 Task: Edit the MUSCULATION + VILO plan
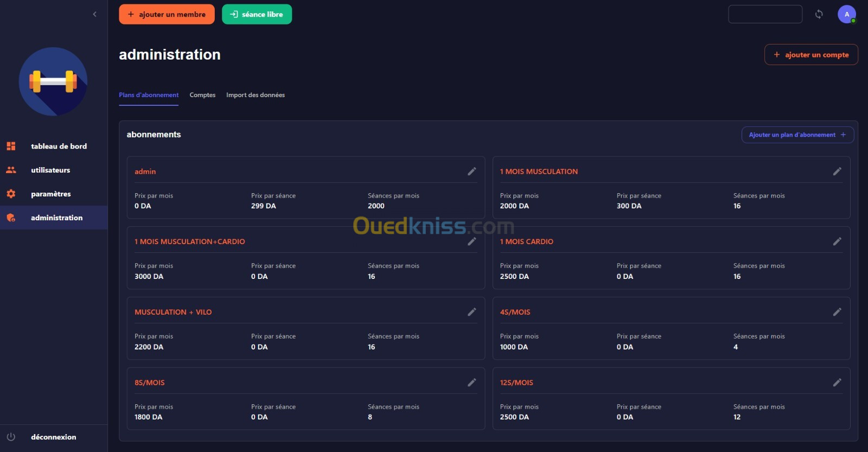click(x=472, y=312)
